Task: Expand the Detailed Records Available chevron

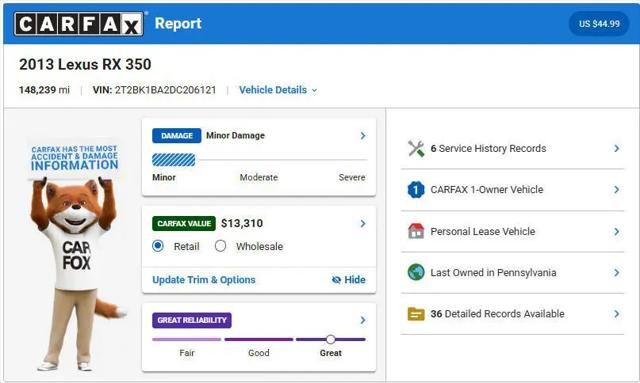Action: (x=617, y=314)
